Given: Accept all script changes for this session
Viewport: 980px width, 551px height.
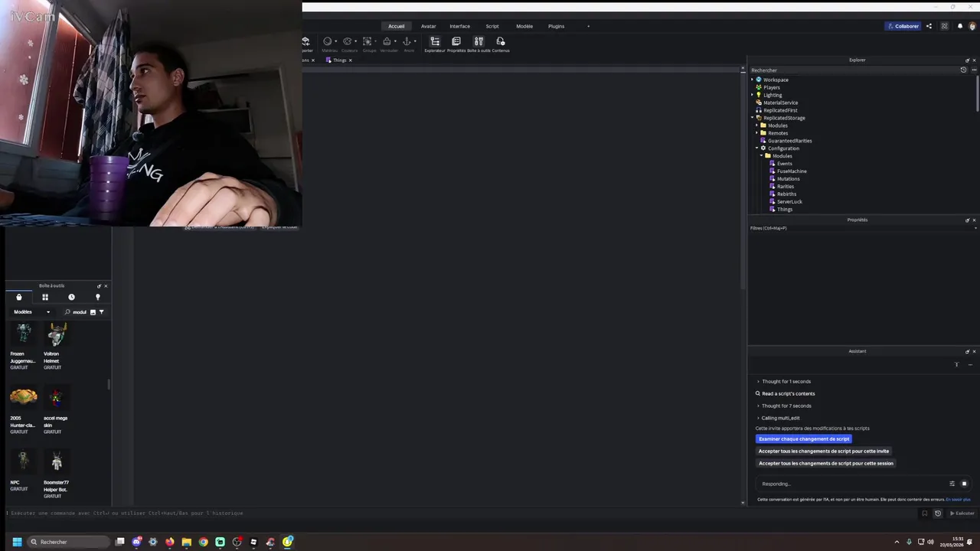Looking at the screenshot, I should pyautogui.click(x=826, y=463).
